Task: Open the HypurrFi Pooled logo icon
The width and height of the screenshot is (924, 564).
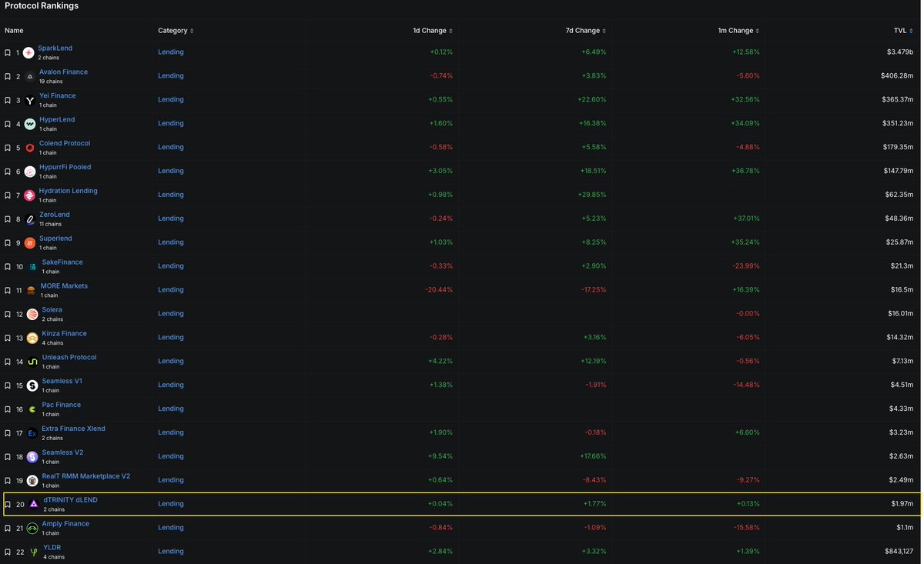Action: 30,172
